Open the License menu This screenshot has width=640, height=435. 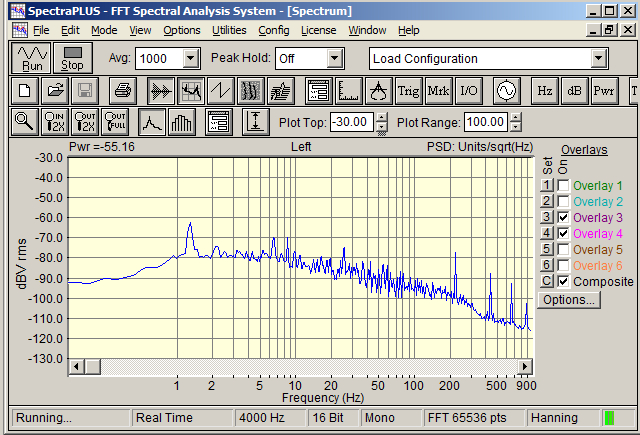pos(318,30)
